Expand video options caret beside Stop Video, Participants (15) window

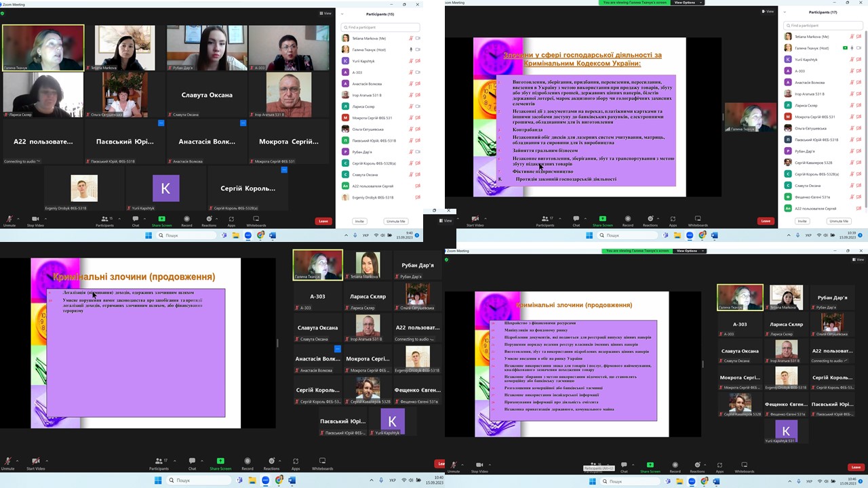[x=45, y=218]
